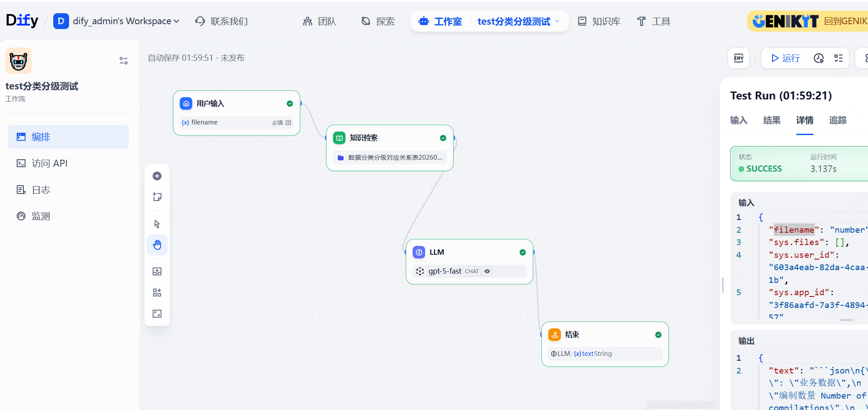Add a new node with the plus icon

[x=157, y=176]
